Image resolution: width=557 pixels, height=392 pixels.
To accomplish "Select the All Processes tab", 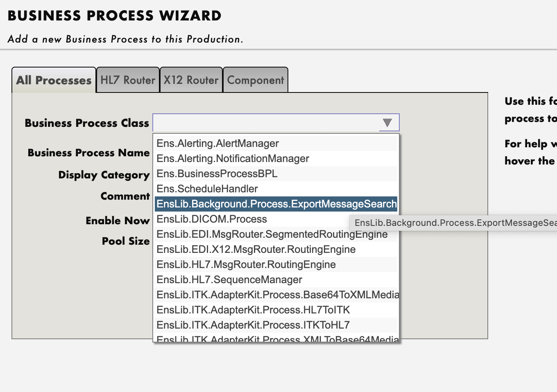I will (54, 80).
